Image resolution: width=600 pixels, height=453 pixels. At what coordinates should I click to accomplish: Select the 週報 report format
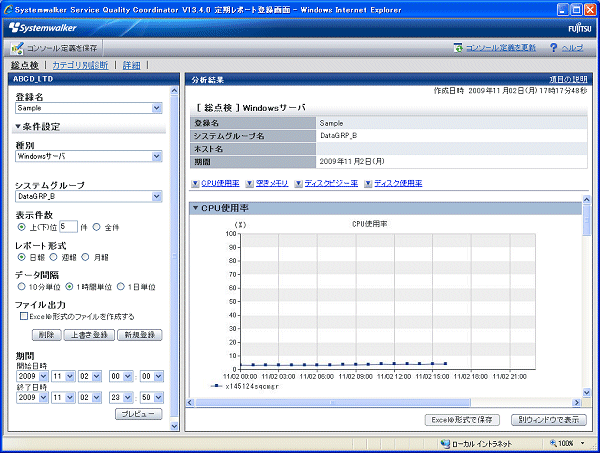[x=54, y=257]
